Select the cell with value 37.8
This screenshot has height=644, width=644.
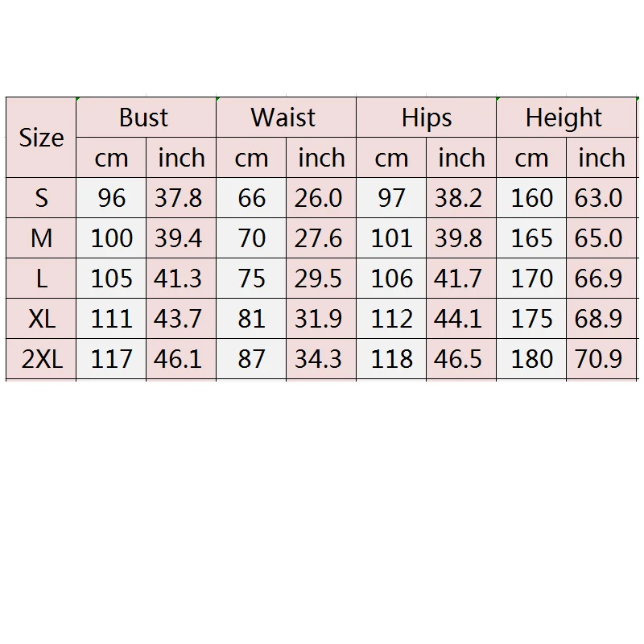tap(179, 198)
